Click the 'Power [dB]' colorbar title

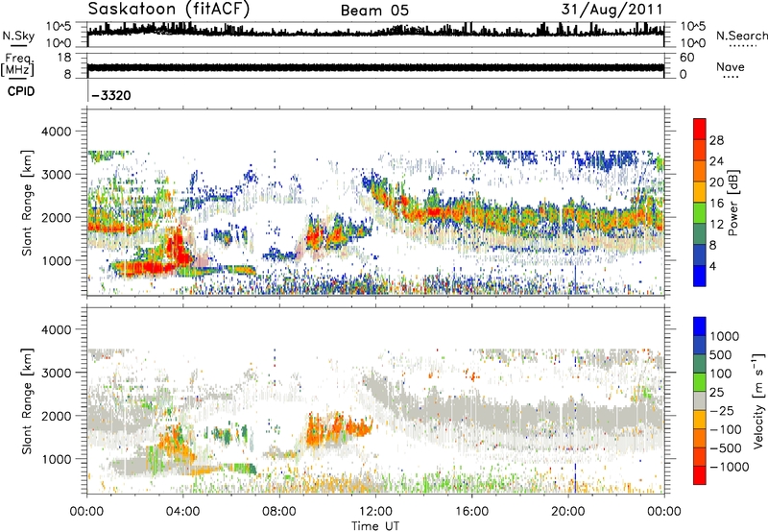pos(732,203)
